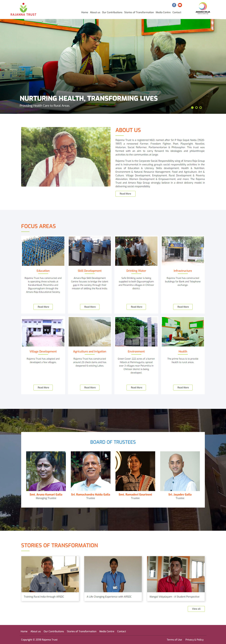Open the Drinking Water focus area image
This screenshot has height=644, width=226.
136,251
